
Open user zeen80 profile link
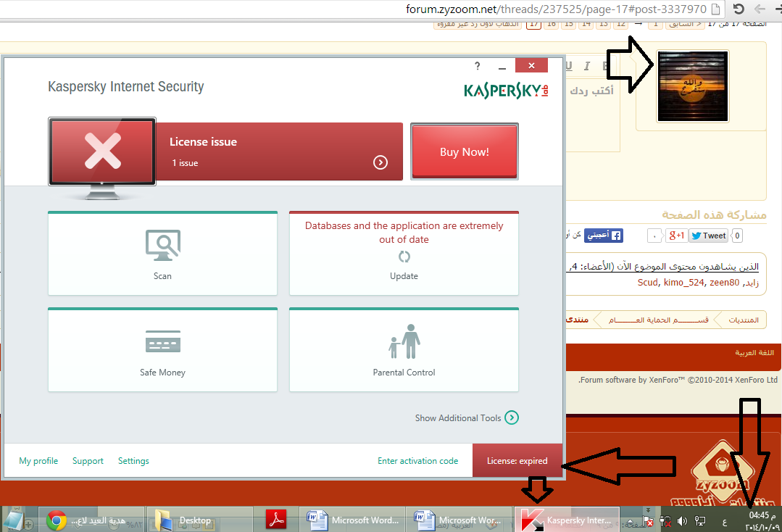click(725, 282)
